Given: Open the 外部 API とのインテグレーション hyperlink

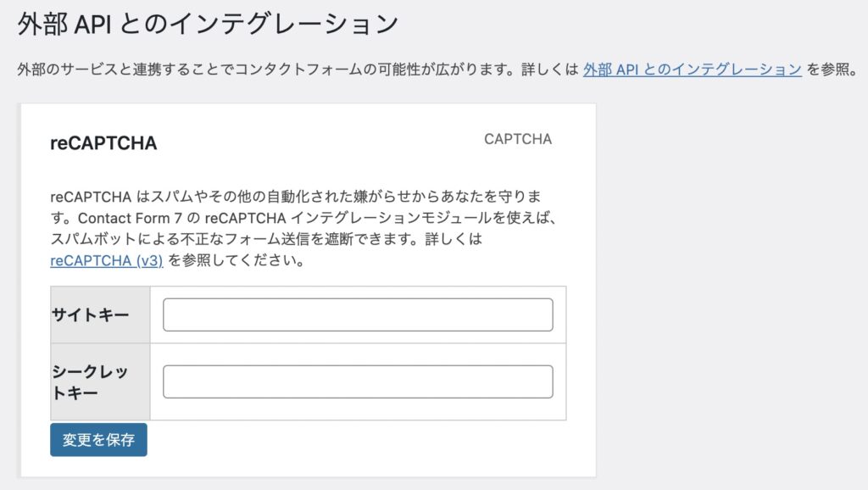Looking at the screenshot, I should (x=692, y=70).
